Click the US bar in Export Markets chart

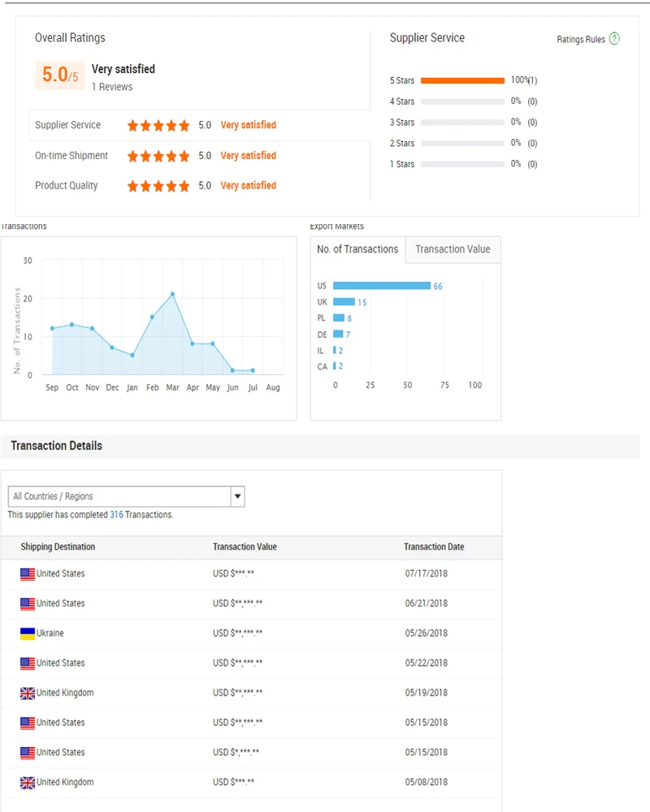[381, 286]
